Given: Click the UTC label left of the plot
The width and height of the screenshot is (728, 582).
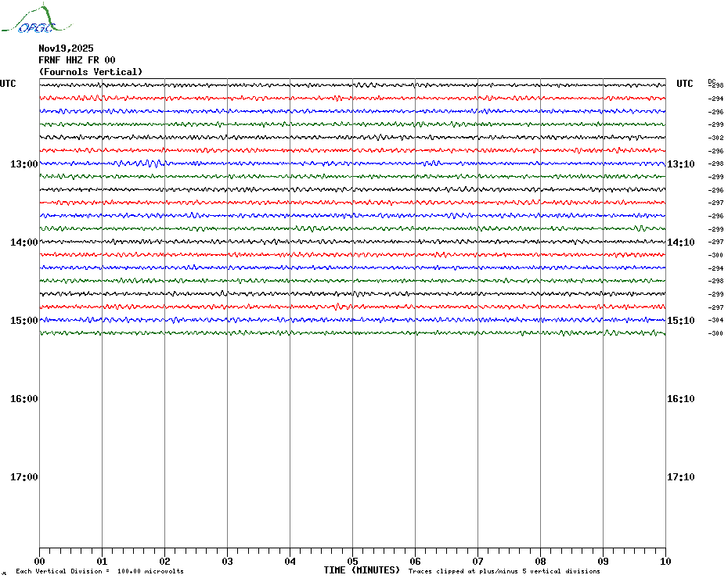Looking at the screenshot, I should coord(8,84).
